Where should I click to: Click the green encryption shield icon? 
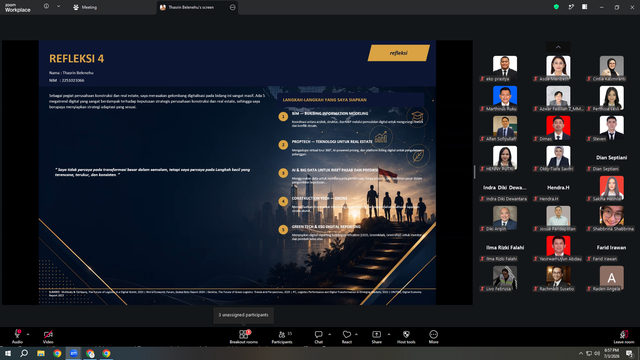tap(556, 7)
